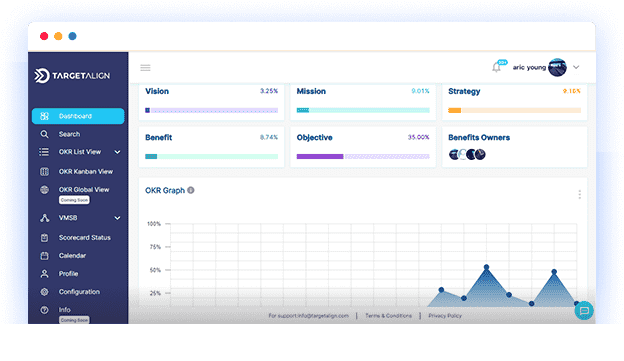The width and height of the screenshot is (624, 361).
Task: Click the Objective card title
Action: click(314, 138)
